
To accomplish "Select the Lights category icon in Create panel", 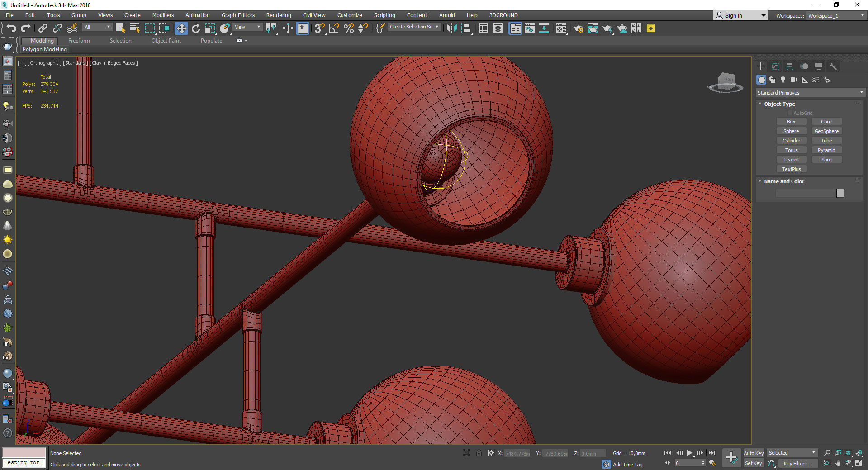I will pos(783,80).
